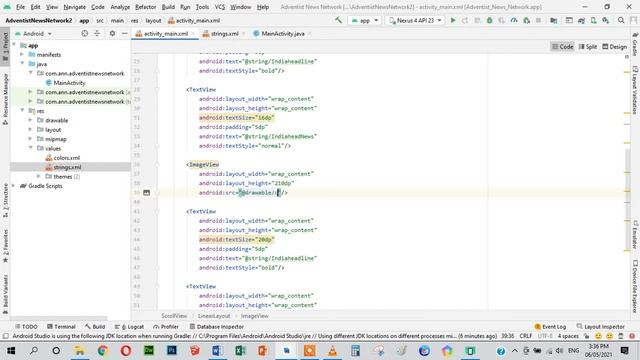Collapse the res folder
Viewport: 640px width, 360px height.
(x=22, y=111)
